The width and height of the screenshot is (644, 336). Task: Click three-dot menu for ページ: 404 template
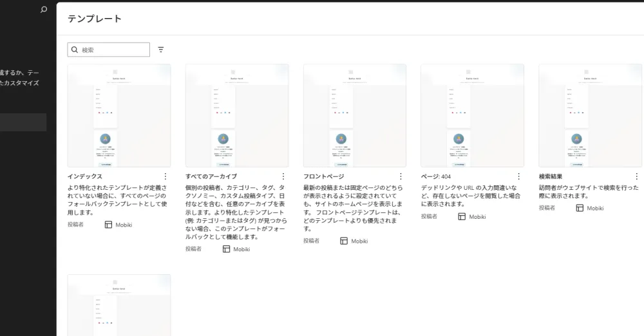click(x=519, y=176)
